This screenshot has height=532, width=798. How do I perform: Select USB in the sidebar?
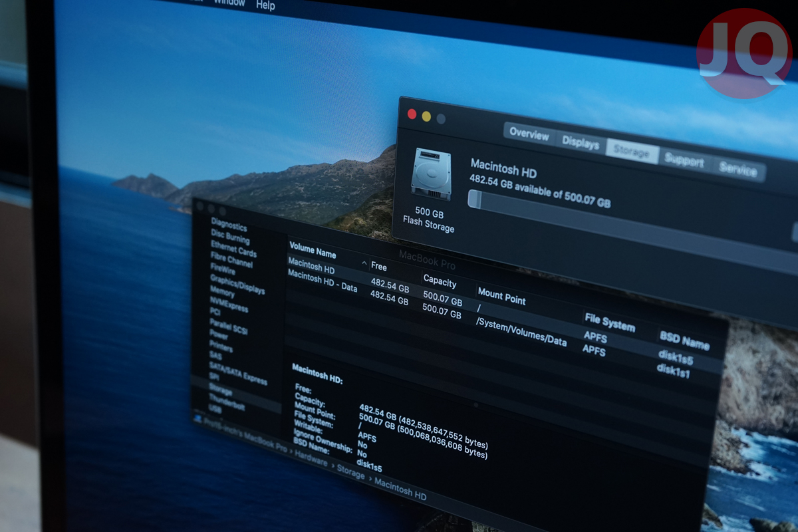coord(215,410)
